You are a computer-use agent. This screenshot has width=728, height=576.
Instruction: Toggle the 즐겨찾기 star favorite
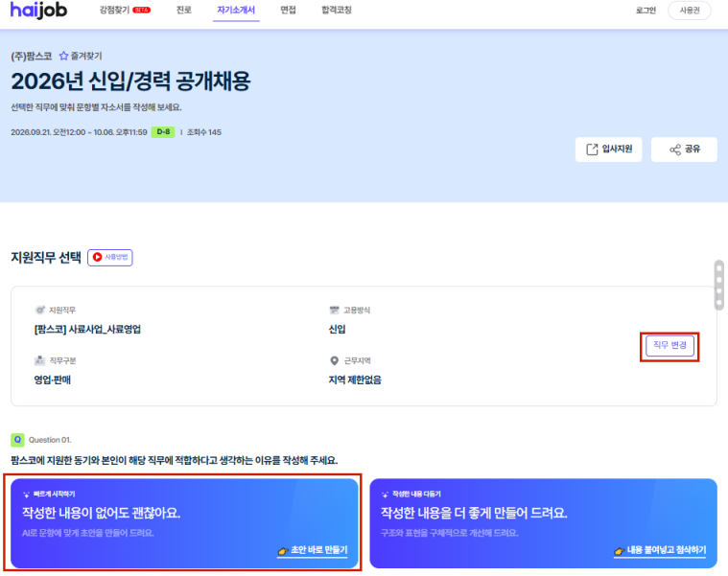[63, 57]
